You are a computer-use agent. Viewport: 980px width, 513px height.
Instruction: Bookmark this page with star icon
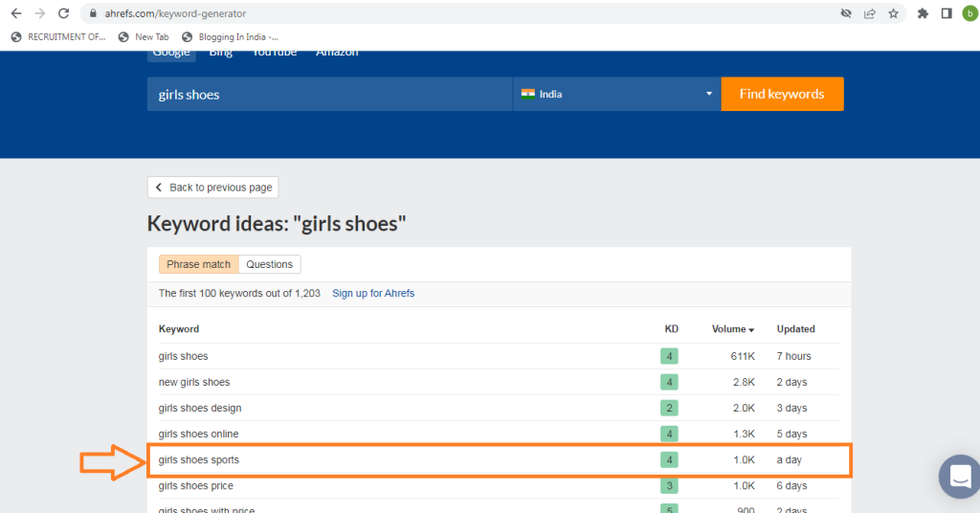893,13
